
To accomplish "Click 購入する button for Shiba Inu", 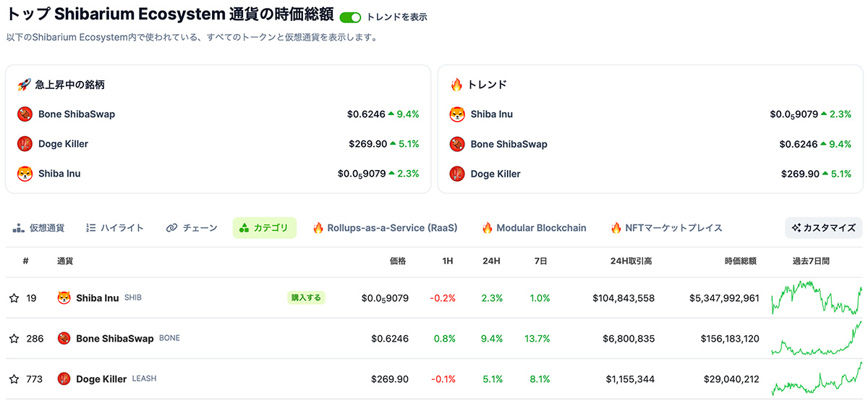I will (306, 297).
